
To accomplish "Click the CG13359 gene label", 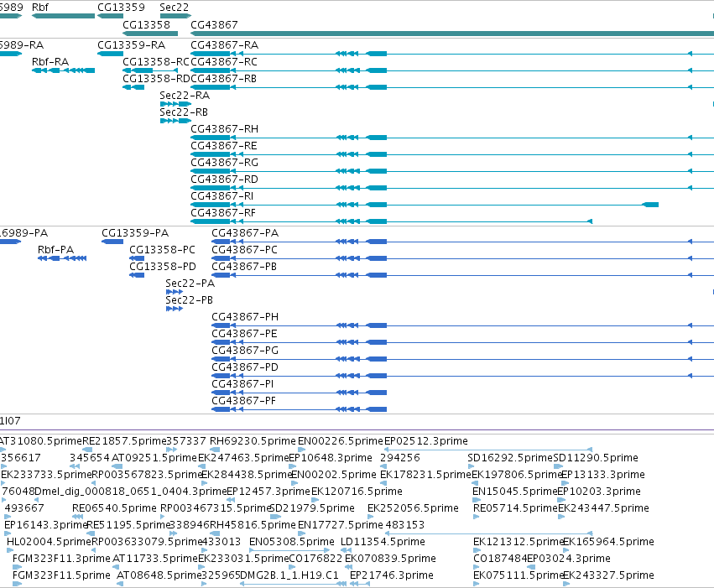I will [x=121, y=8].
